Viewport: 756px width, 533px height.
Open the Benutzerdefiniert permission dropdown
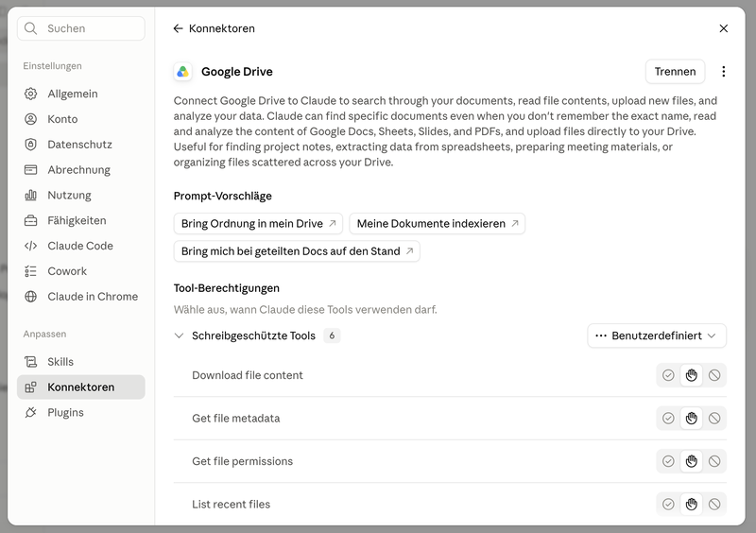(657, 335)
